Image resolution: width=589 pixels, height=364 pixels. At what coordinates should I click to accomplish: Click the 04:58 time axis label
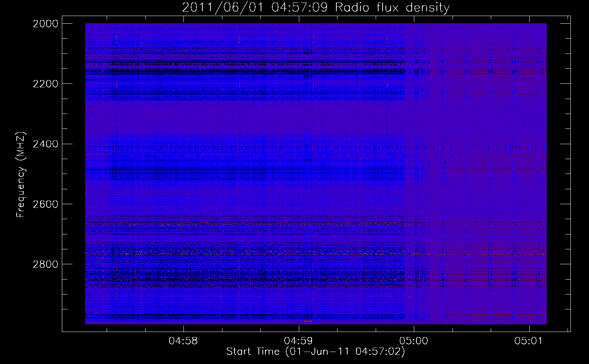coord(183,341)
